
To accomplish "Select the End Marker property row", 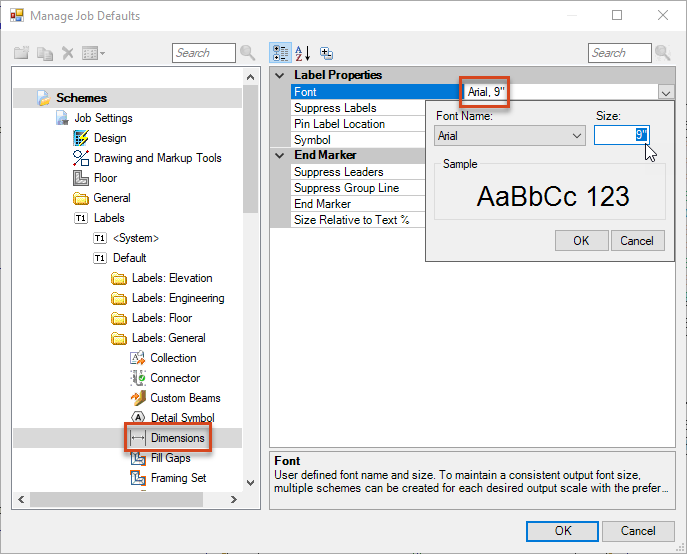I will click(x=358, y=204).
